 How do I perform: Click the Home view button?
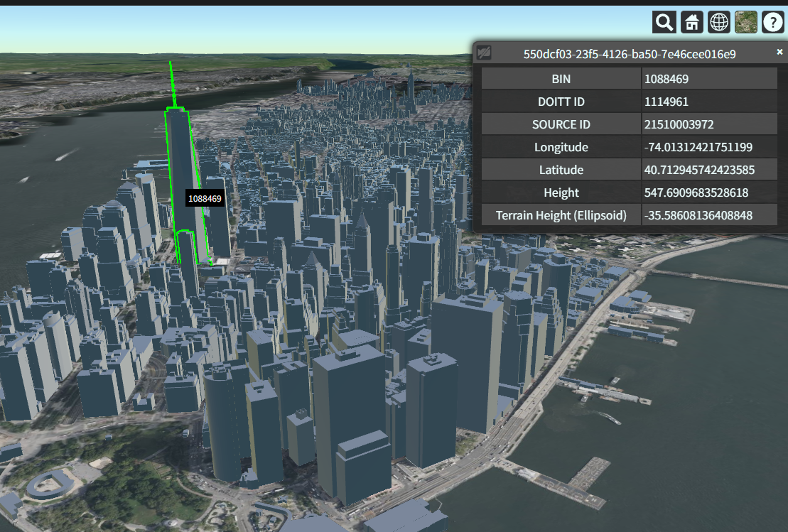(691, 23)
